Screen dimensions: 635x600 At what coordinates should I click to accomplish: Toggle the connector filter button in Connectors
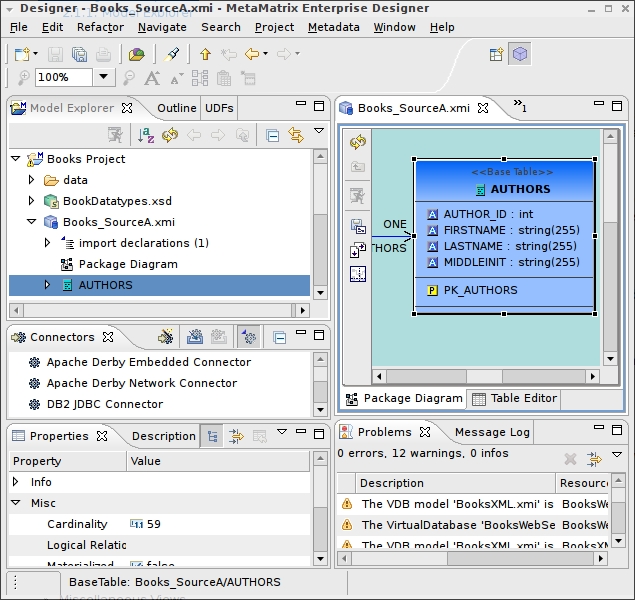[x=248, y=338]
